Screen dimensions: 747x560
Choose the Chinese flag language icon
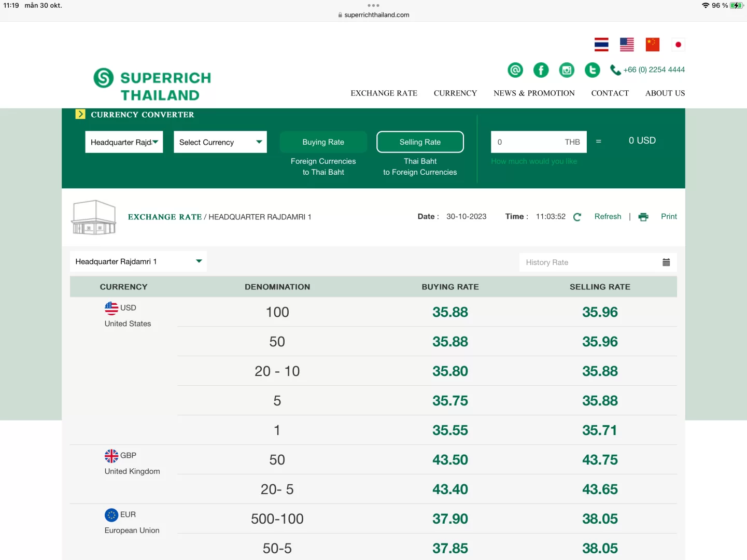[652, 45]
